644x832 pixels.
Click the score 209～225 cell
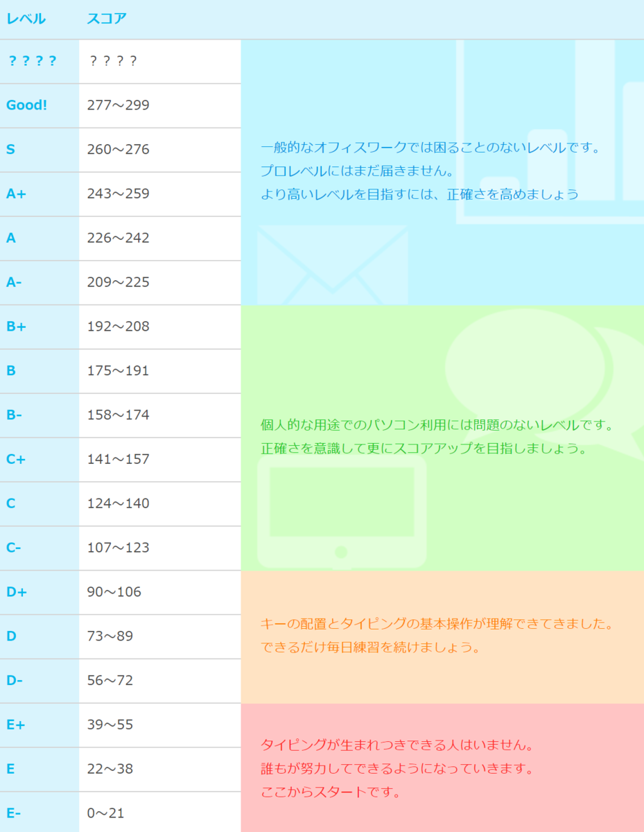(160, 283)
